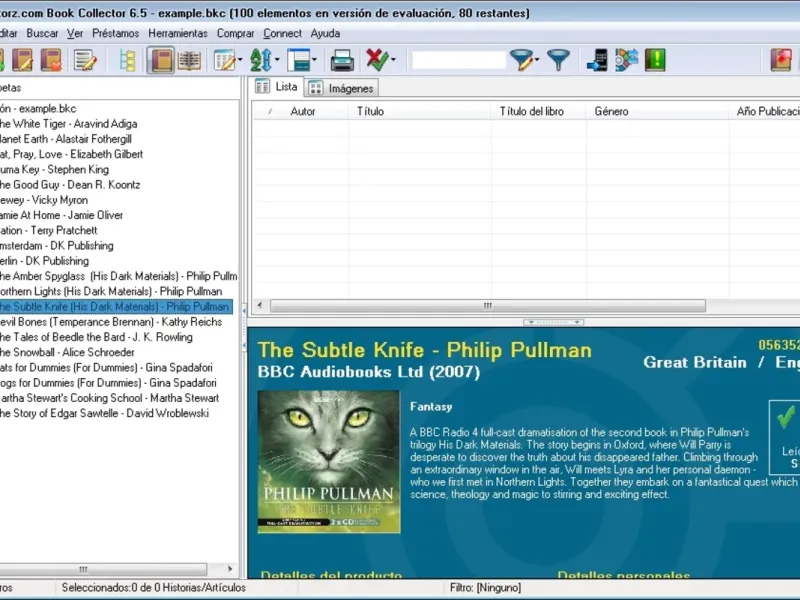Click the export-to-mobile phone icon
This screenshot has height=600, width=800.
[597, 60]
